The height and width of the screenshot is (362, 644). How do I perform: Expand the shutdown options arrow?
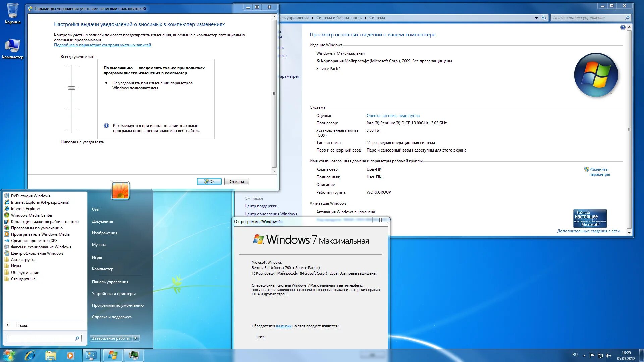[x=136, y=338]
